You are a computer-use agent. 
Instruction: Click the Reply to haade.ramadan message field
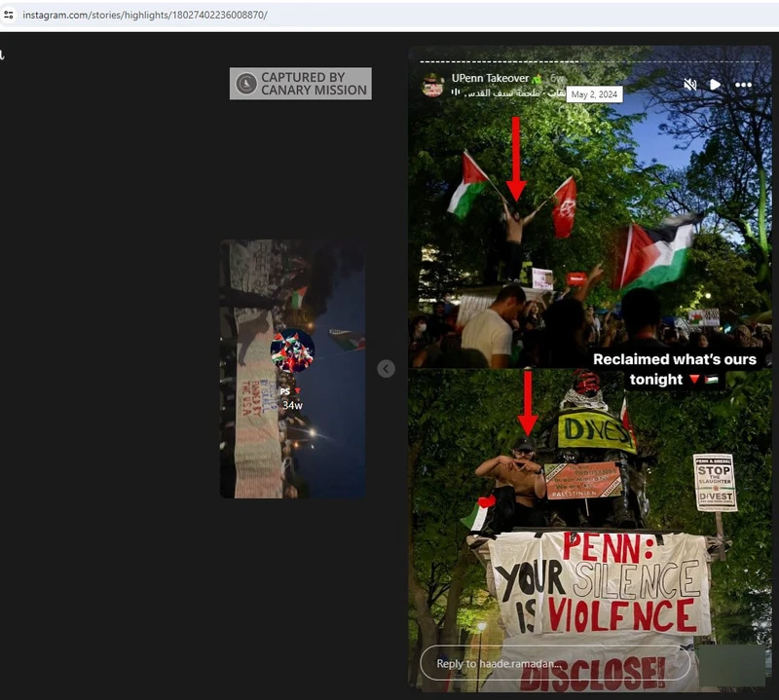click(x=555, y=664)
